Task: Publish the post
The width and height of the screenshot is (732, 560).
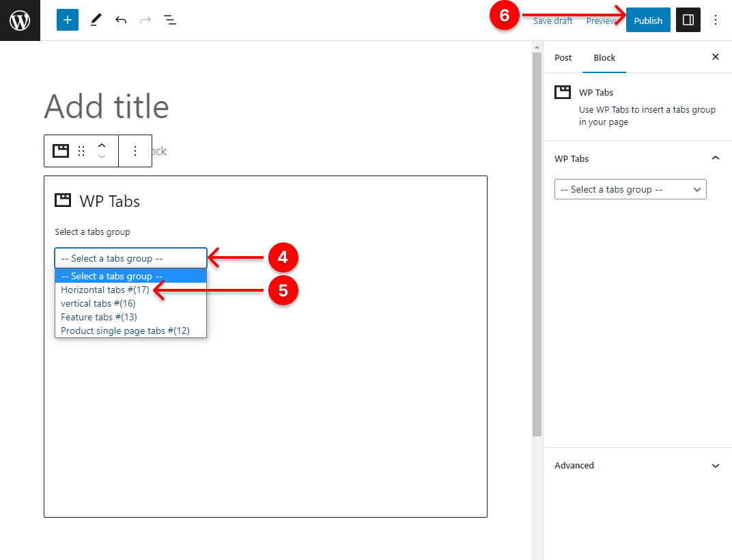Action: click(648, 20)
